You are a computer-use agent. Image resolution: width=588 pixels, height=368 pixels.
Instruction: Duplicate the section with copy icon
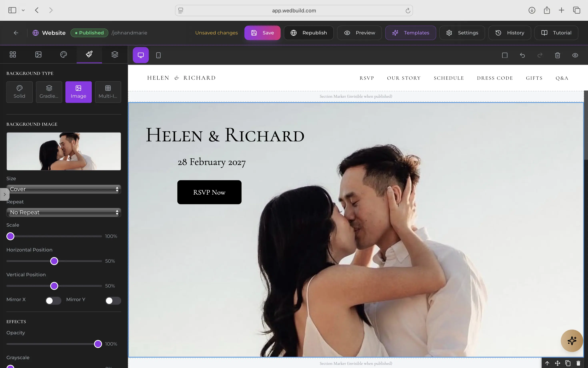tap(568, 363)
